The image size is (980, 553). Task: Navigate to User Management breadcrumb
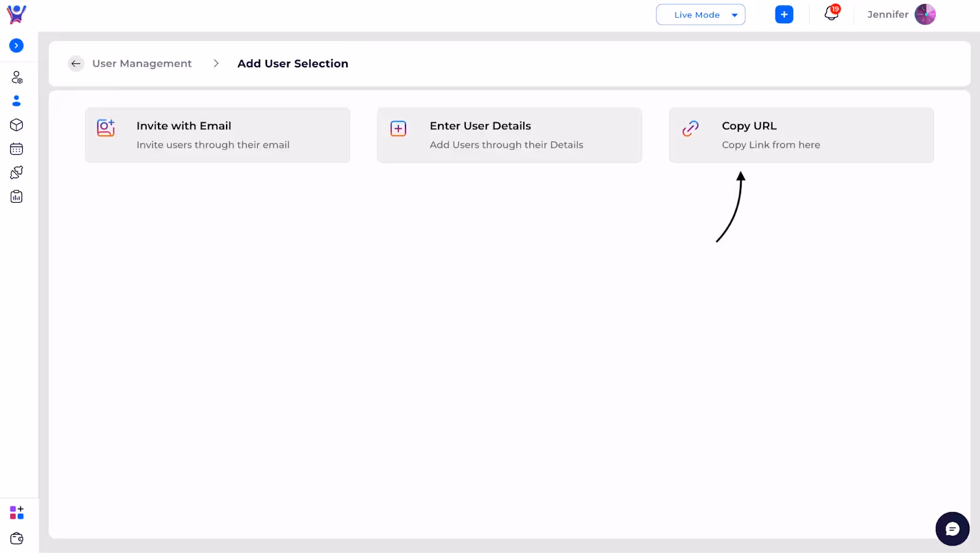click(x=142, y=64)
